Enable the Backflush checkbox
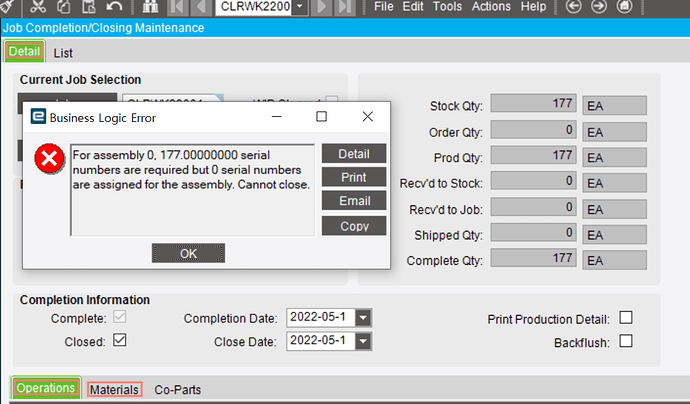The height and width of the screenshot is (404, 690). click(x=626, y=341)
